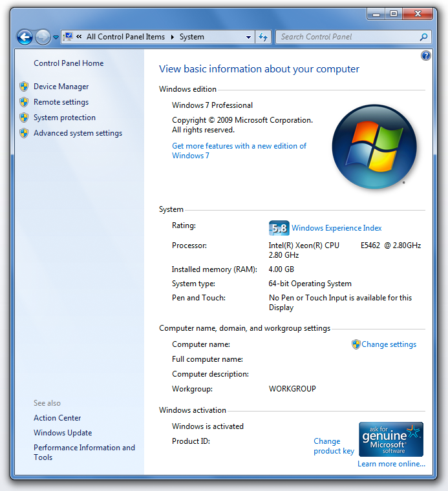The width and height of the screenshot is (448, 491).
Task: Click Get more features with new edition link
Action: pos(239,151)
